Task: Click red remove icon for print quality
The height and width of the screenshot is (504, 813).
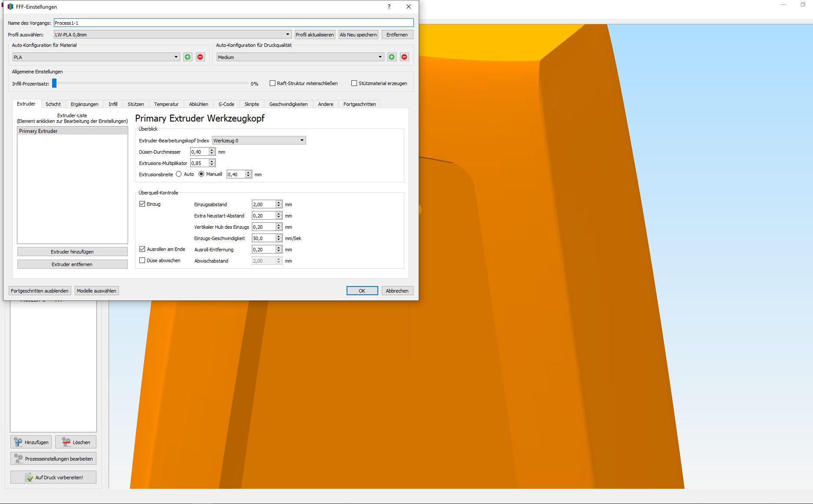Action: click(x=404, y=57)
